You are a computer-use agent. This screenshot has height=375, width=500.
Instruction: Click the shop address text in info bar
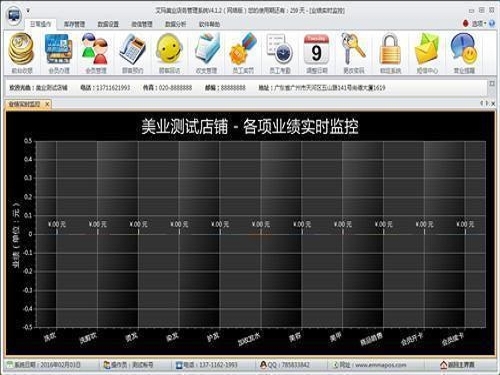point(330,88)
